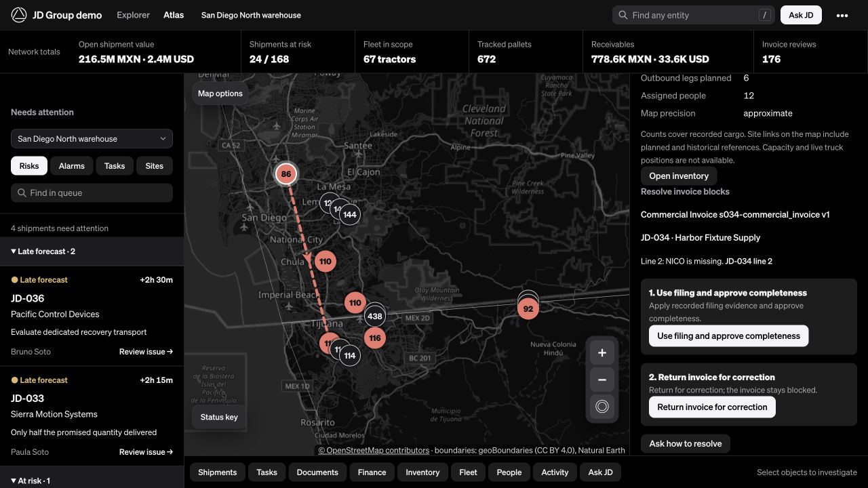Click Commercial Invoice s034-commercial_invoice v1
The height and width of the screenshot is (488, 868).
pos(735,215)
